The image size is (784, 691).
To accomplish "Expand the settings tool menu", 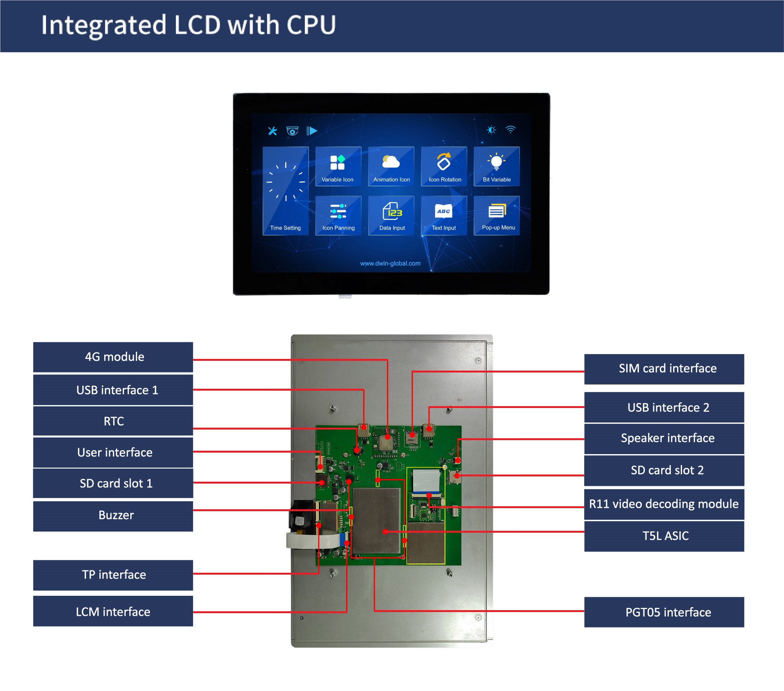I will 271,129.
